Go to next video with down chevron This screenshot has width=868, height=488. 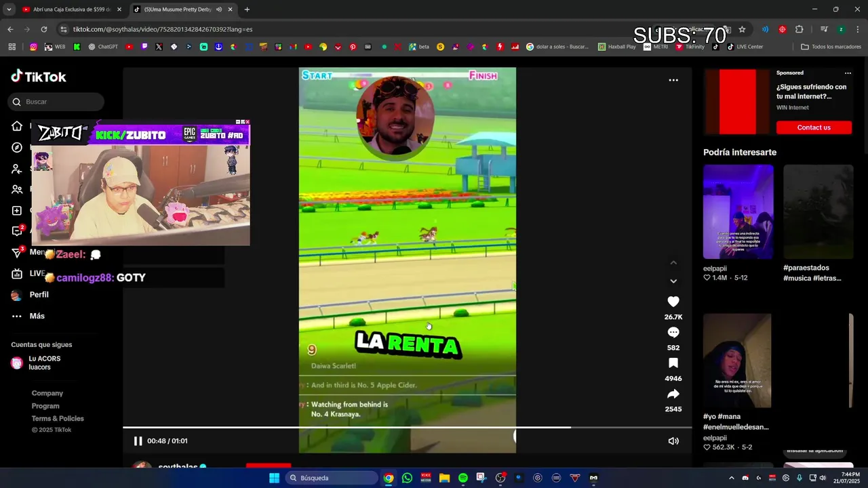tap(673, 281)
